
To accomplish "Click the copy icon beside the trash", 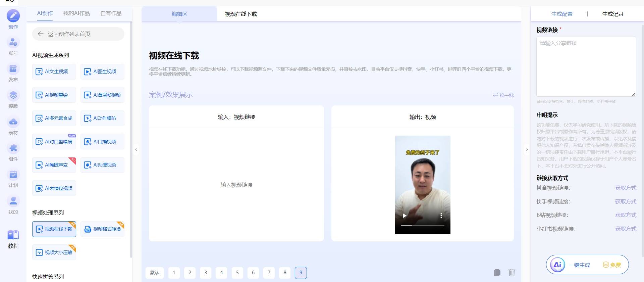I will (x=497, y=273).
